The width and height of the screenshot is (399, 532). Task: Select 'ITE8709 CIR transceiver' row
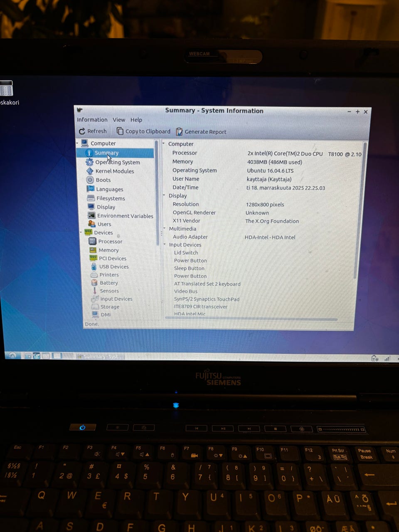click(x=201, y=306)
